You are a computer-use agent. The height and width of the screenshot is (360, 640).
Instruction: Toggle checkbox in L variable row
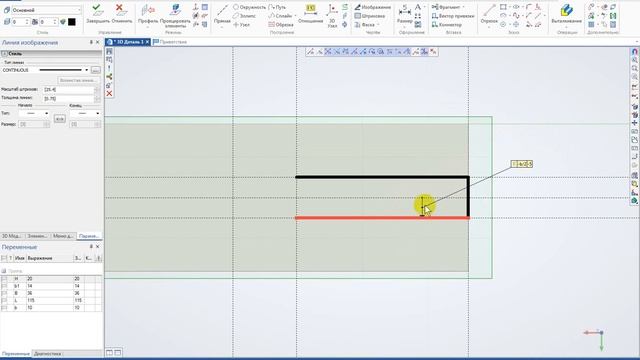pyautogui.click(x=4, y=300)
